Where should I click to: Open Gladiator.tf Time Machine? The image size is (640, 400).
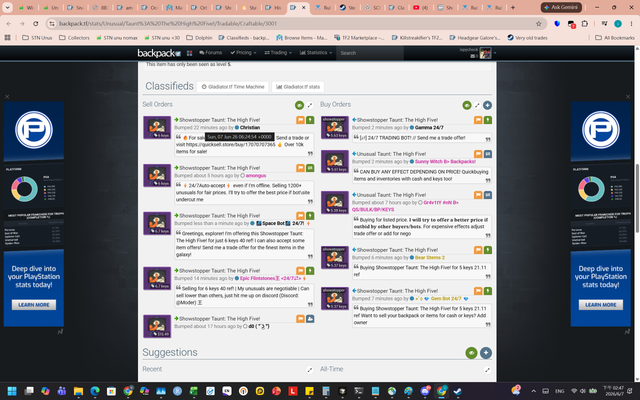point(233,87)
